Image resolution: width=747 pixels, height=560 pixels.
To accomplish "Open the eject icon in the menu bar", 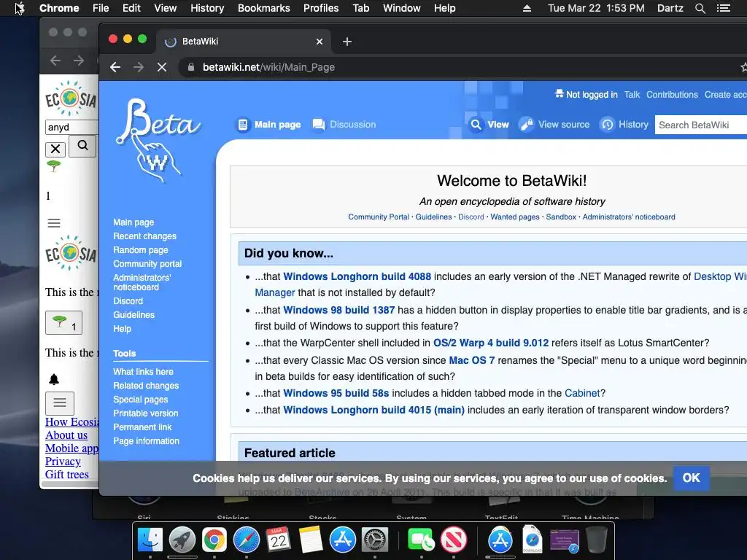I will click(x=527, y=8).
